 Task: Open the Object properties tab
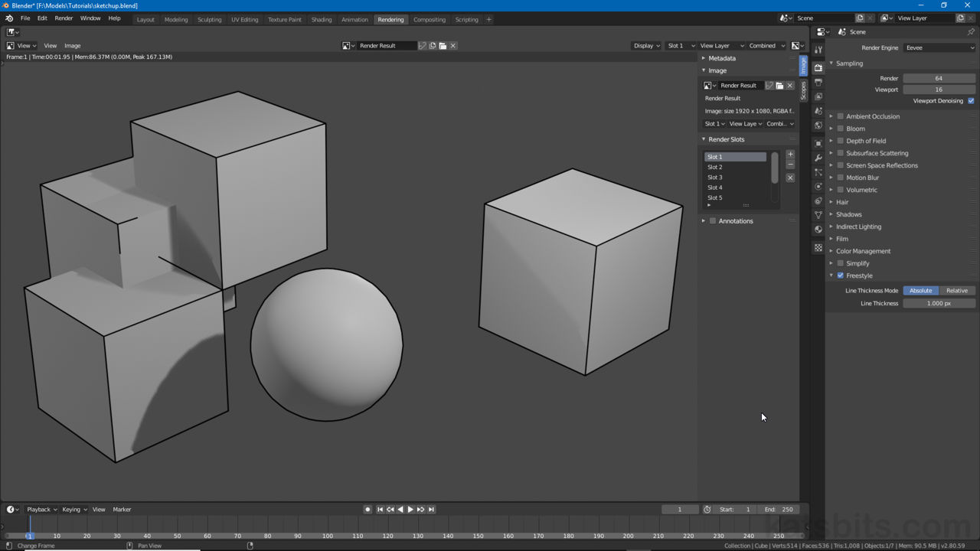tap(818, 144)
